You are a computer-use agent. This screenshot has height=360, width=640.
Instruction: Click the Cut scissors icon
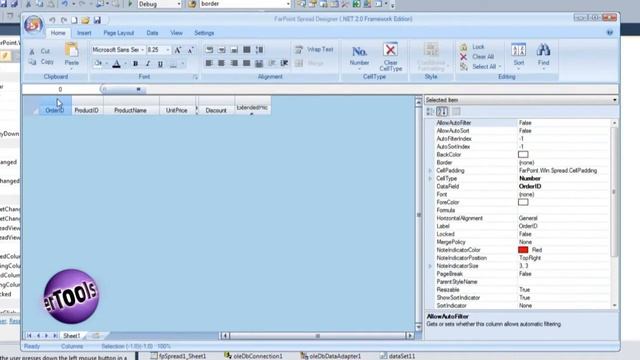click(x=32, y=51)
